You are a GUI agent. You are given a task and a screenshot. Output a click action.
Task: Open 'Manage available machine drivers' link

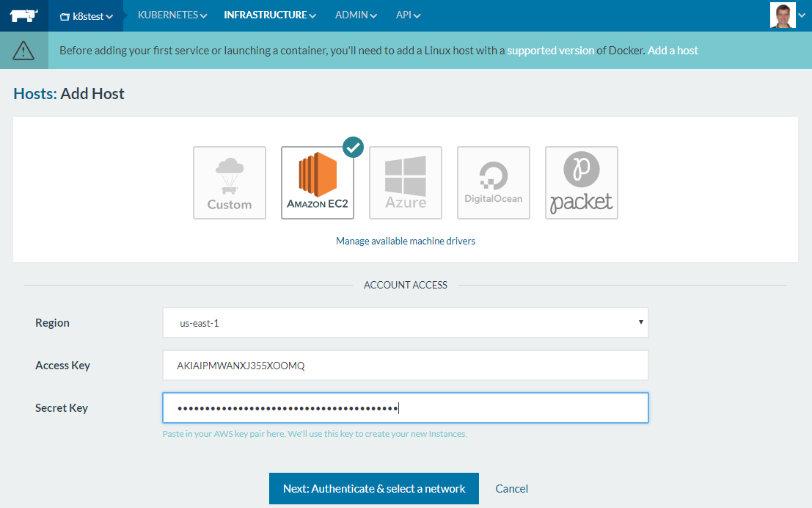pos(406,241)
